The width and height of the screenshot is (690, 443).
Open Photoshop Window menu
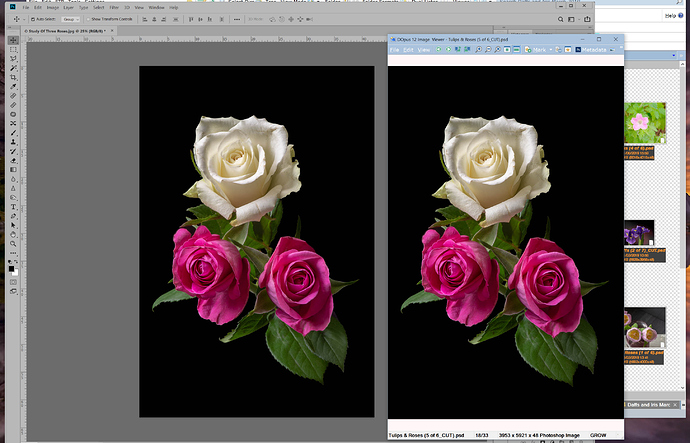[x=156, y=7]
